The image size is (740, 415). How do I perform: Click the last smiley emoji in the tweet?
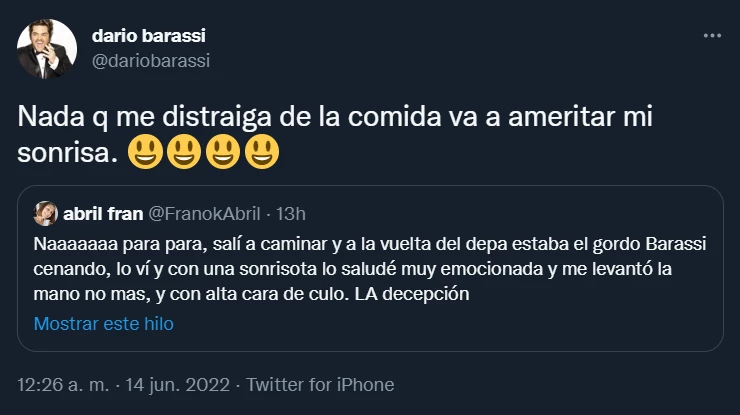coord(261,153)
